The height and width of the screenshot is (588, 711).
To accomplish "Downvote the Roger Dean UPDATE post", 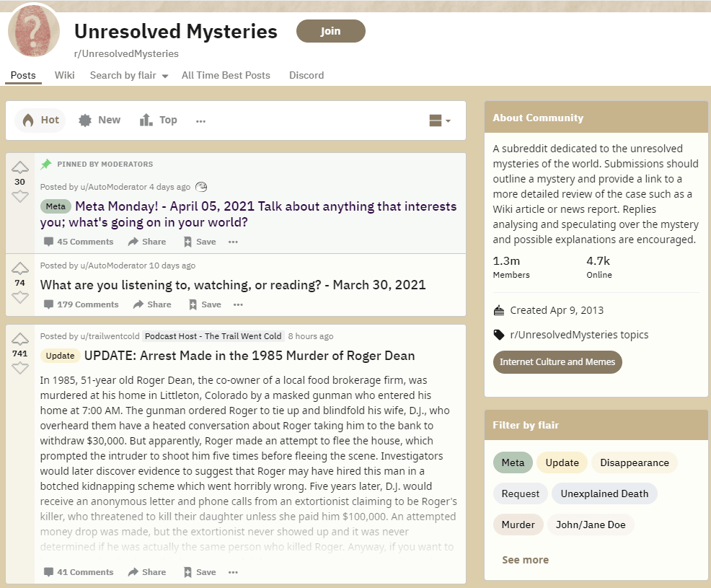I will click(20, 368).
